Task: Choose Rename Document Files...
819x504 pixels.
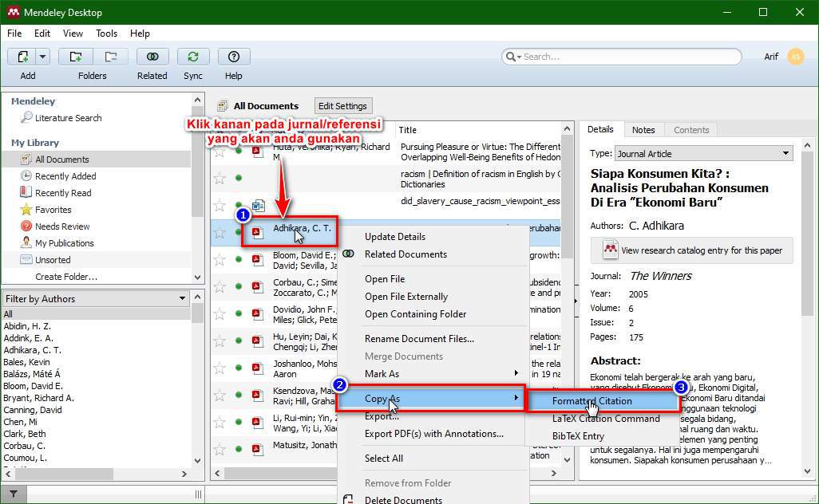Action: pos(419,339)
